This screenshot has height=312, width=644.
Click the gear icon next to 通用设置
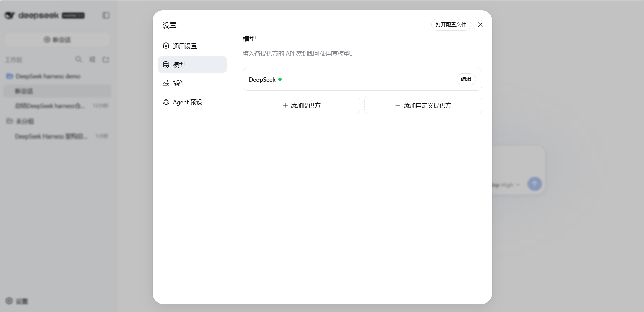(x=166, y=46)
